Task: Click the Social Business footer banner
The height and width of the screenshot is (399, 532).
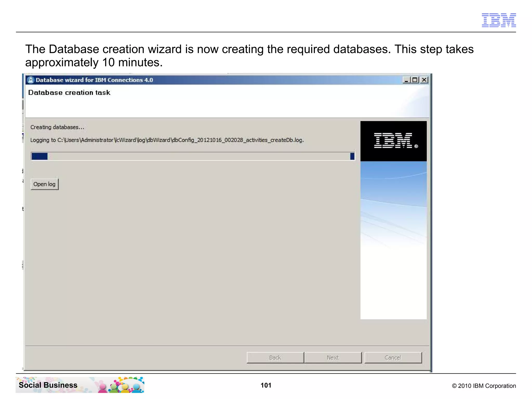Action: pyautogui.click(x=80, y=385)
